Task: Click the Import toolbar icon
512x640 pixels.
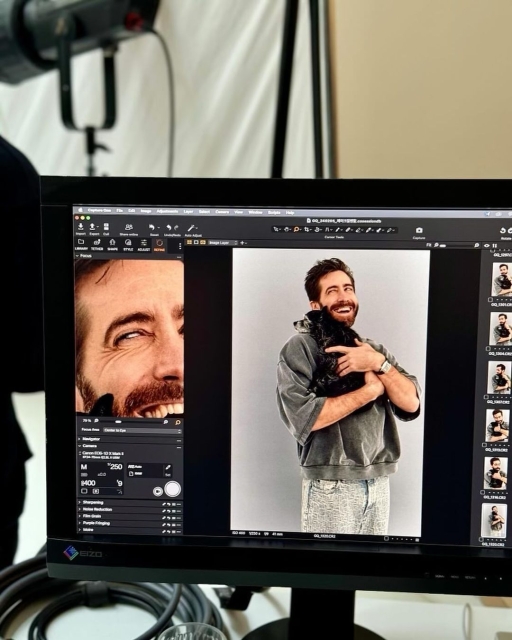Action: (81, 227)
